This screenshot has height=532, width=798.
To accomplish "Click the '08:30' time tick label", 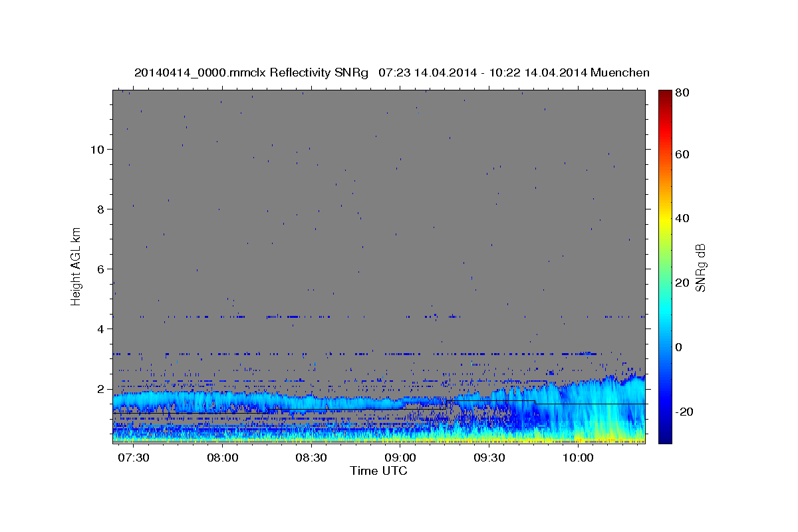I will (x=311, y=459).
